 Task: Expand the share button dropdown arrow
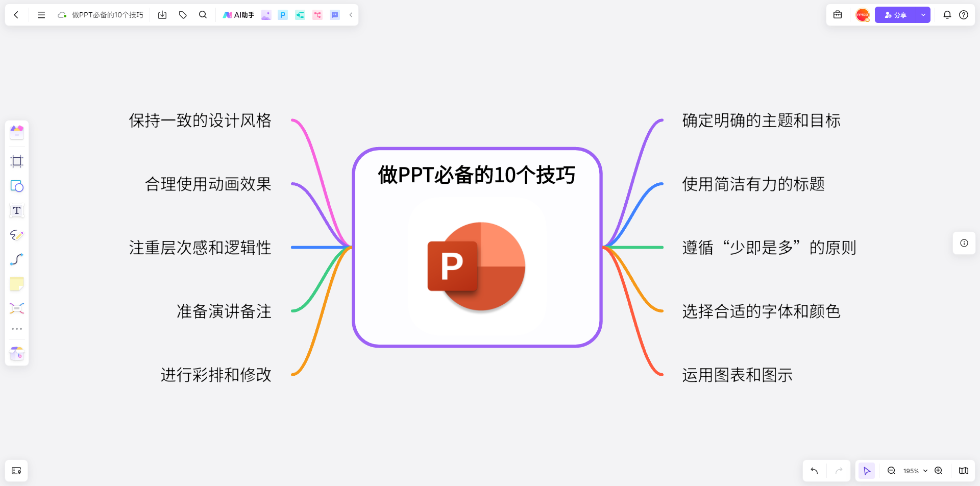(x=923, y=15)
